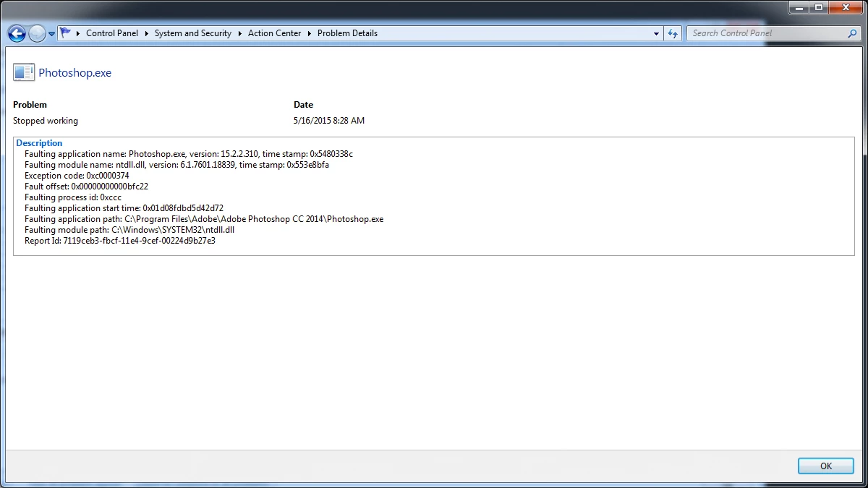868x488 pixels.
Task: Click the date "5/16/2015 8:28 AM"
Action: (329, 121)
